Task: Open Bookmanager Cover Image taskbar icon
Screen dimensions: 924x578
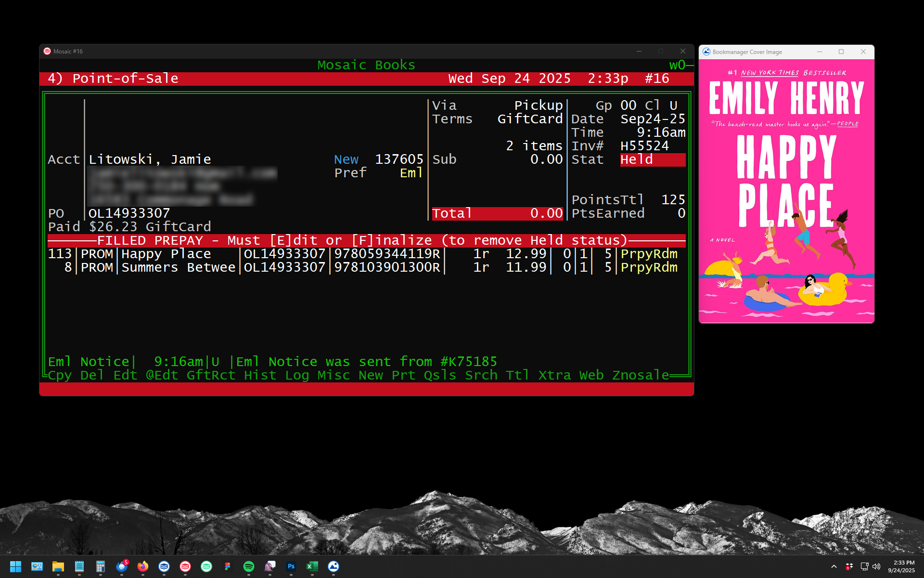Action: coord(334,566)
